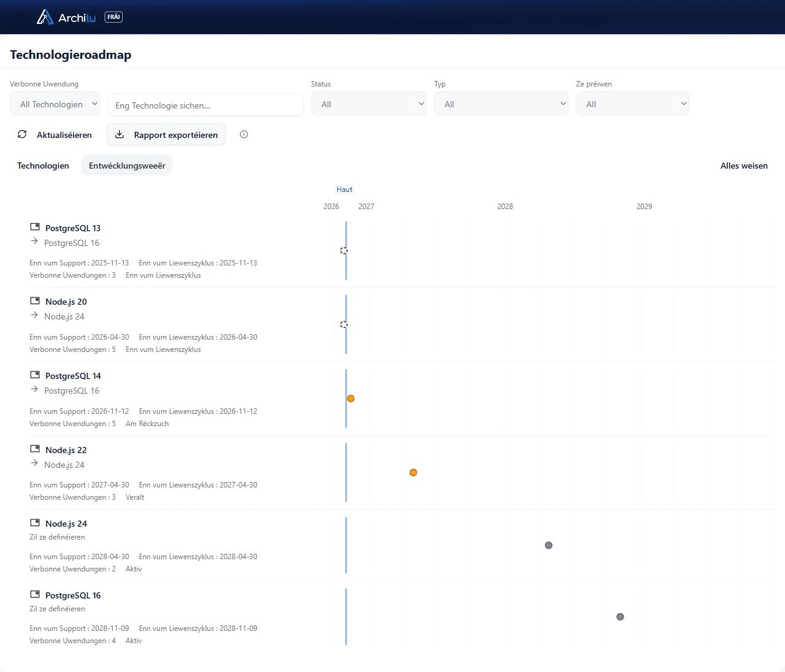
Task: Click the orange PostgreSQL 14 timeline dot
Action: click(x=351, y=399)
